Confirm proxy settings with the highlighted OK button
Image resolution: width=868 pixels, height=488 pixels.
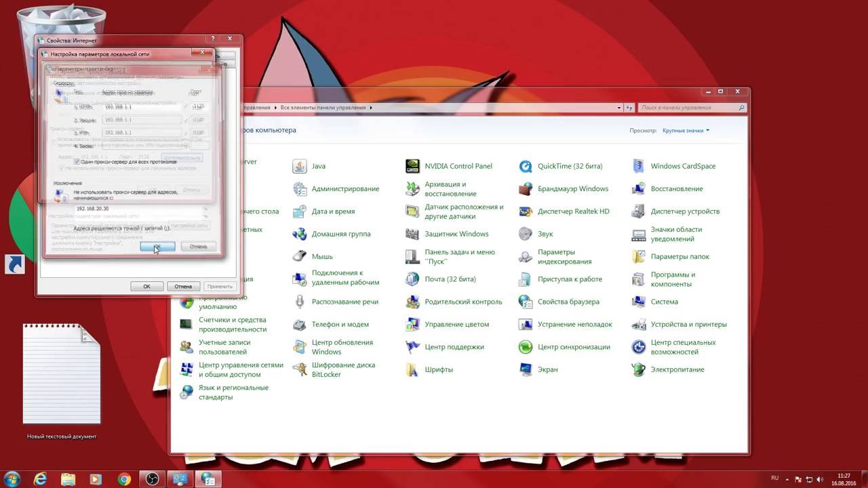157,247
